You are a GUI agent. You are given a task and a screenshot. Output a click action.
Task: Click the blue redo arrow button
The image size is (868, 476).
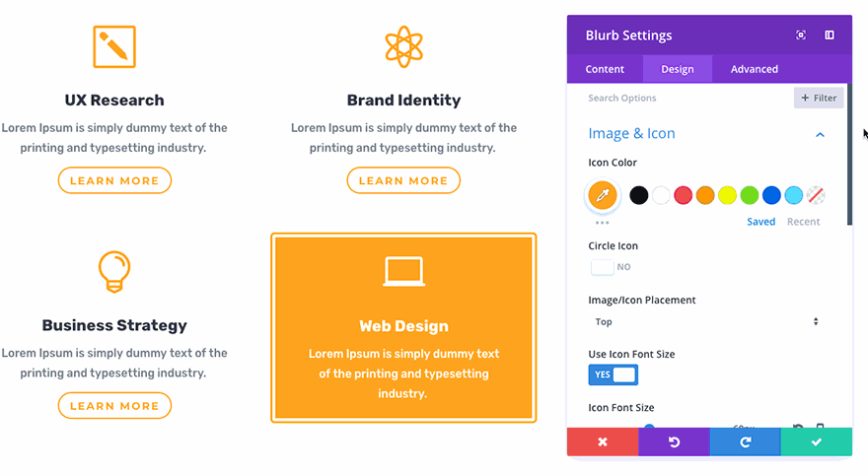point(745,442)
